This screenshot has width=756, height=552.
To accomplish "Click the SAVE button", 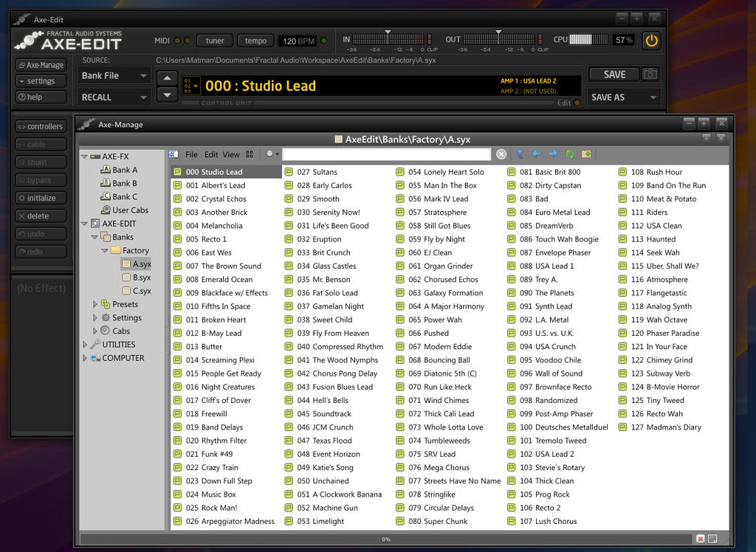I will [x=614, y=75].
